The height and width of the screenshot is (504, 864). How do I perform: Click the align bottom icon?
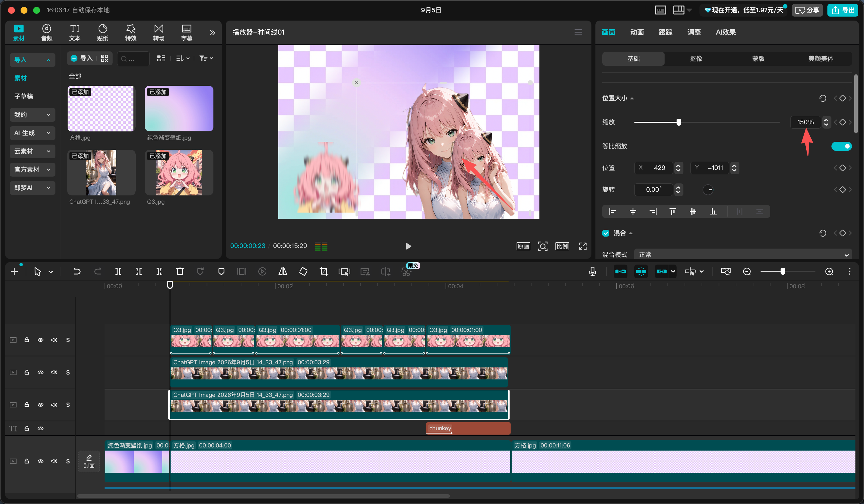coord(713,211)
